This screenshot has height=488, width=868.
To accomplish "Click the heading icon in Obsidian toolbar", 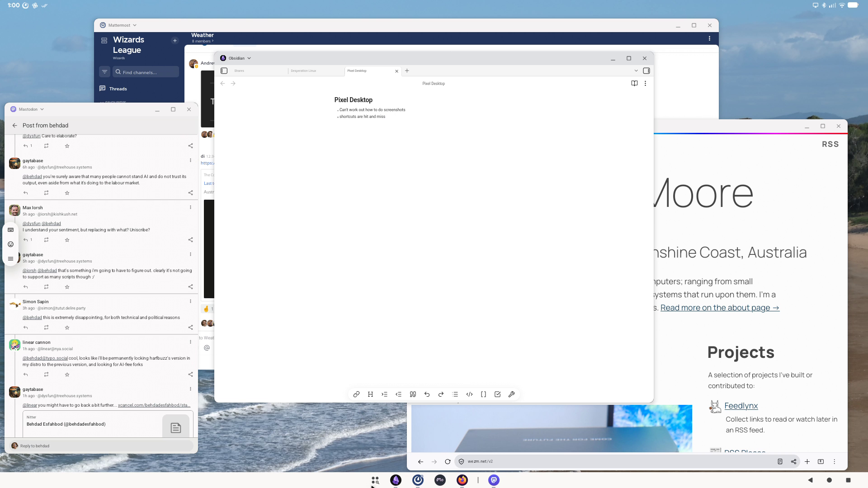I will coord(370,394).
